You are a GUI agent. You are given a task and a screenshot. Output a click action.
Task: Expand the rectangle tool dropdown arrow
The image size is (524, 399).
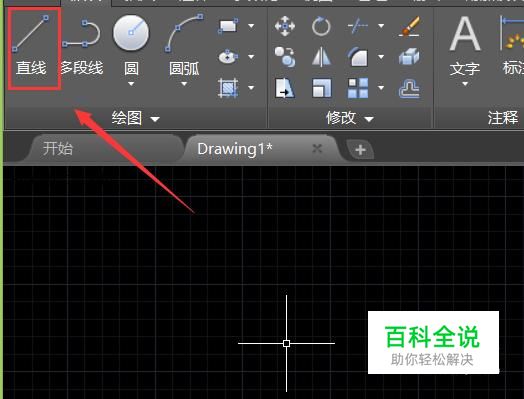tap(251, 26)
